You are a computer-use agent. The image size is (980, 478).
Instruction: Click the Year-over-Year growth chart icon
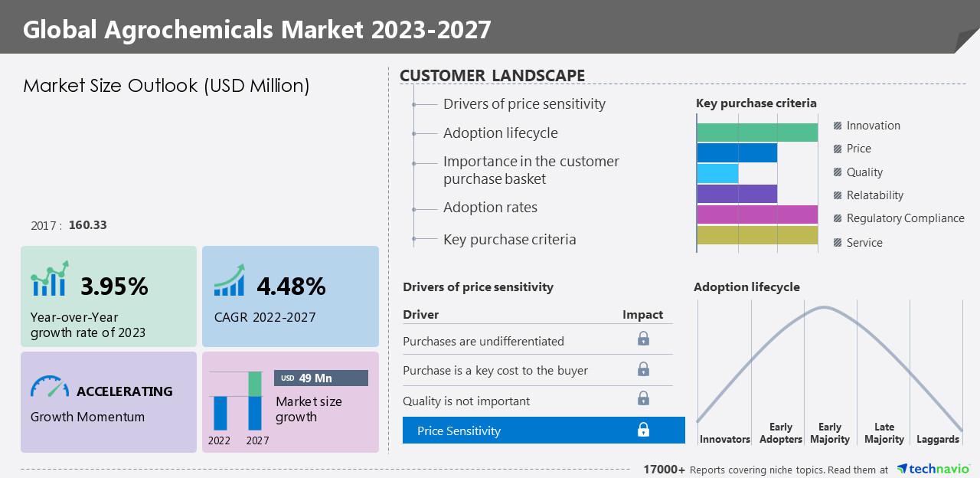point(50,279)
